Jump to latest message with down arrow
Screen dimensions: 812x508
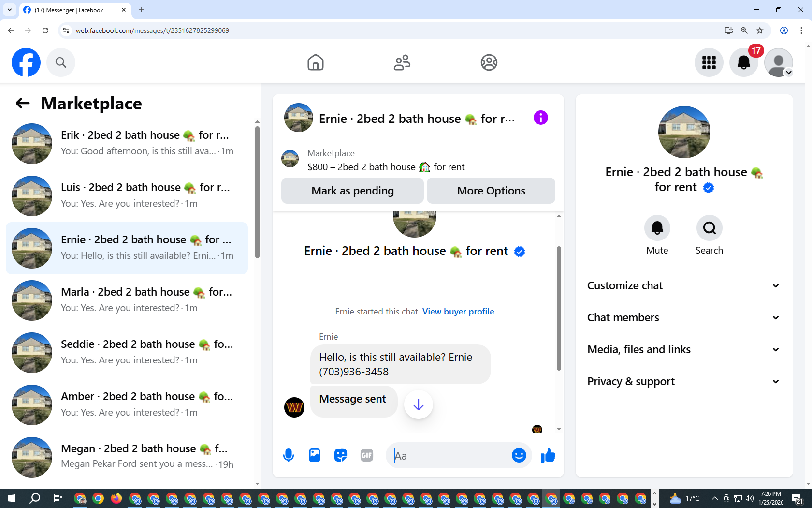(419, 404)
